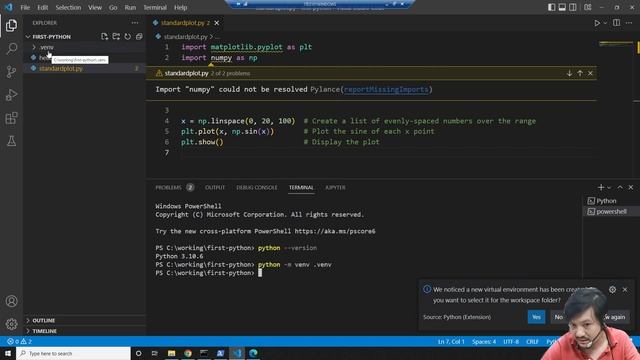Add a new terminal with plus icon
The height and width of the screenshot is (360, 640).
pos(601,187)
